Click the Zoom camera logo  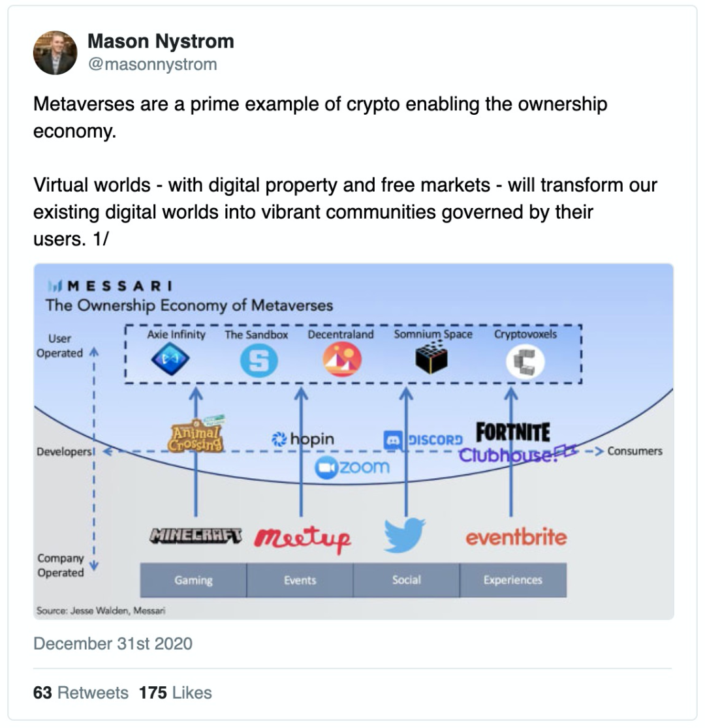coord(352,468)
